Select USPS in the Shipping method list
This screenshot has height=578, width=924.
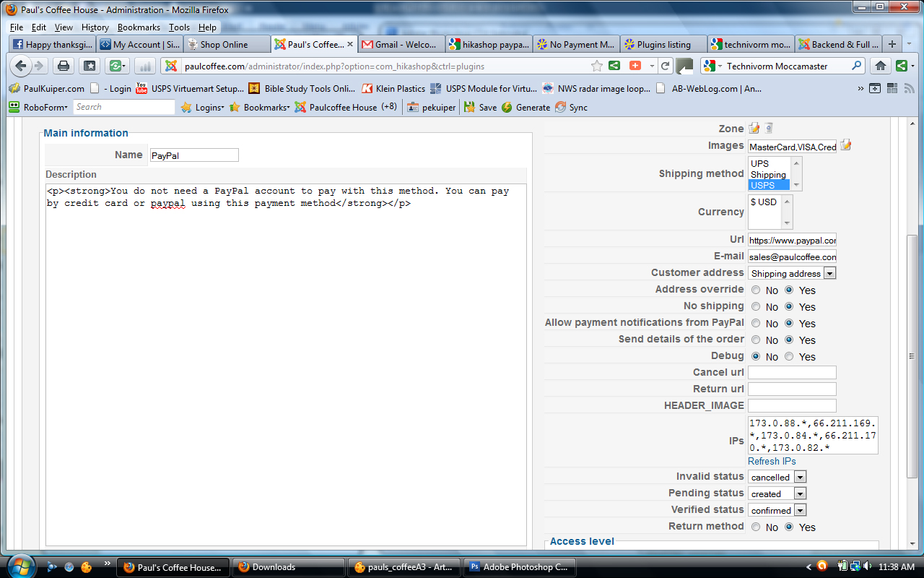[769, 185]
